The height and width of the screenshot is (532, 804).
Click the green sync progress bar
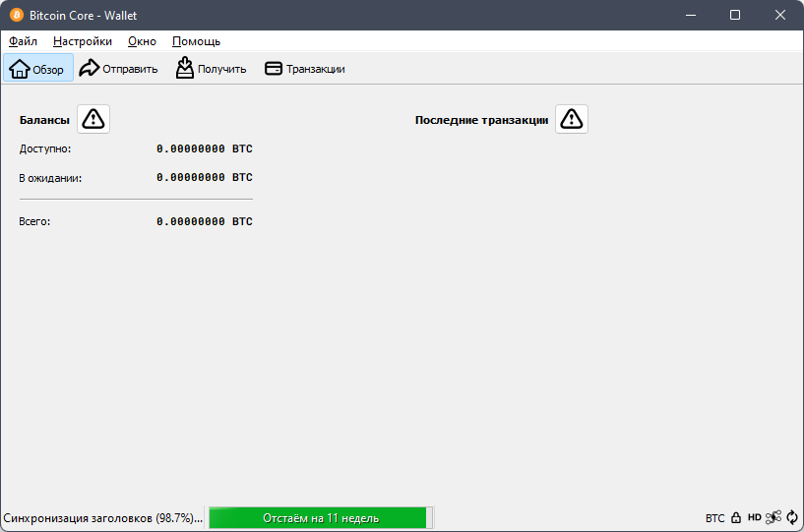point(320,517)
